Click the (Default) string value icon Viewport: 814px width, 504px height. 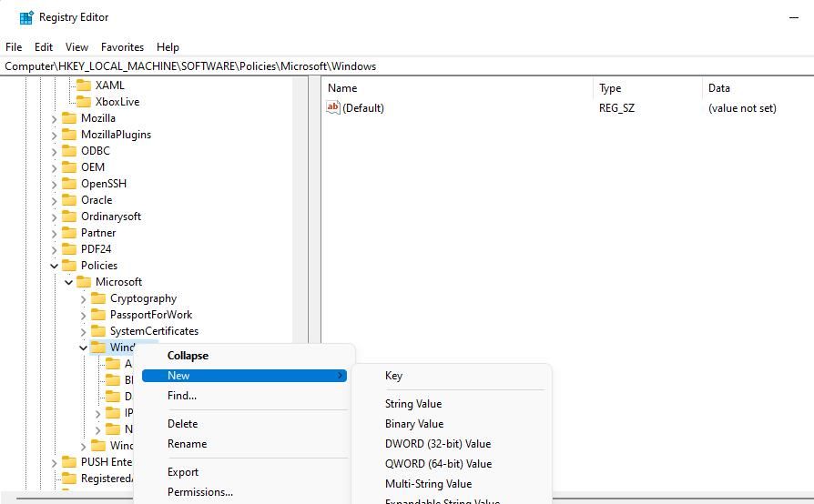click(x=333, y=107)
